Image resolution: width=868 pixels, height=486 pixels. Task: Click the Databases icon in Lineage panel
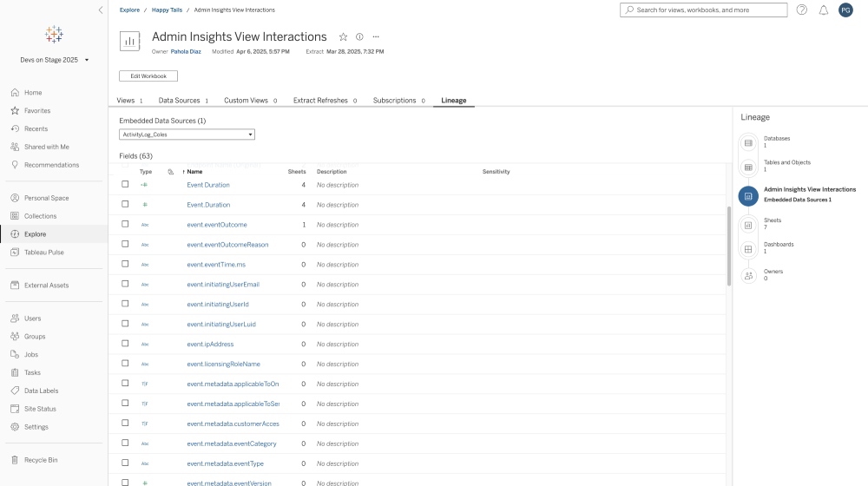tap(748, 142)
